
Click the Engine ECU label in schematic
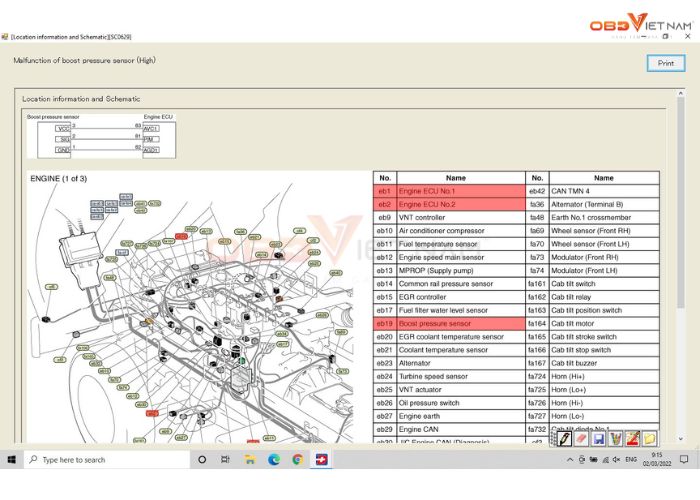pyautogui.click(x=158, y=117)
